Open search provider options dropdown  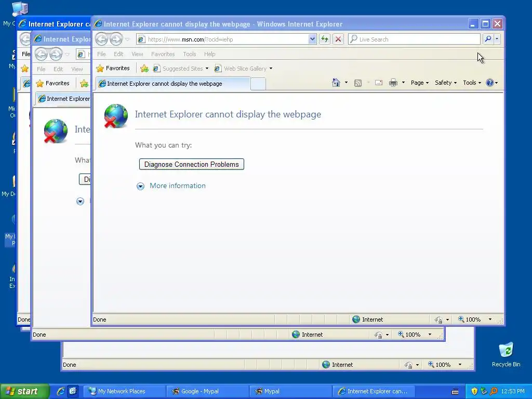pyautogui.click(x=497, y=39)
